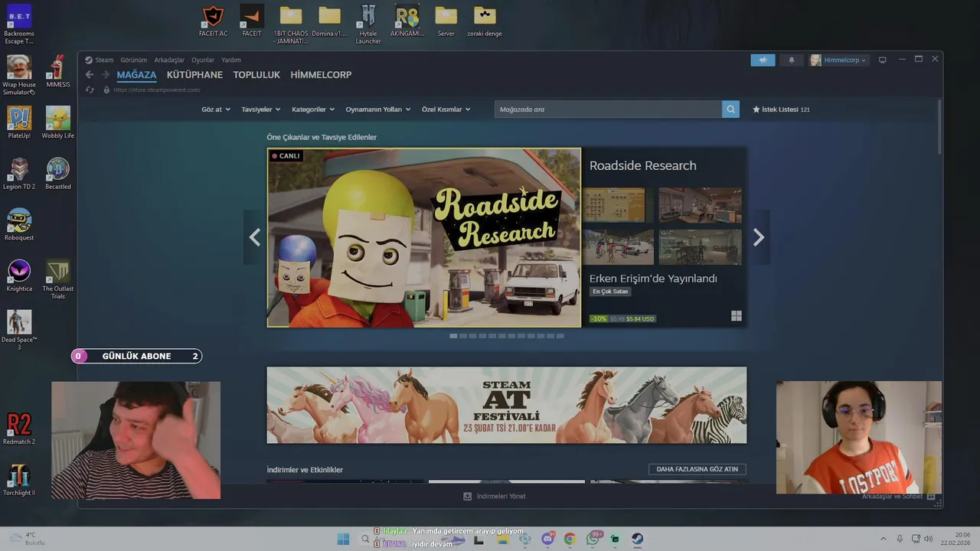980x551 pixels.
Task: Expand the Kategoriler dropdown
Action: (313, 109)
